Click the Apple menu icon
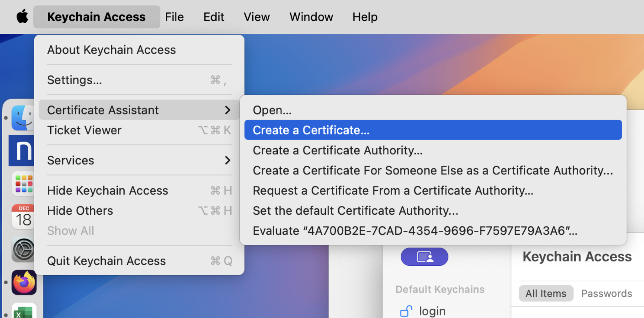 [x=22, y=17]
